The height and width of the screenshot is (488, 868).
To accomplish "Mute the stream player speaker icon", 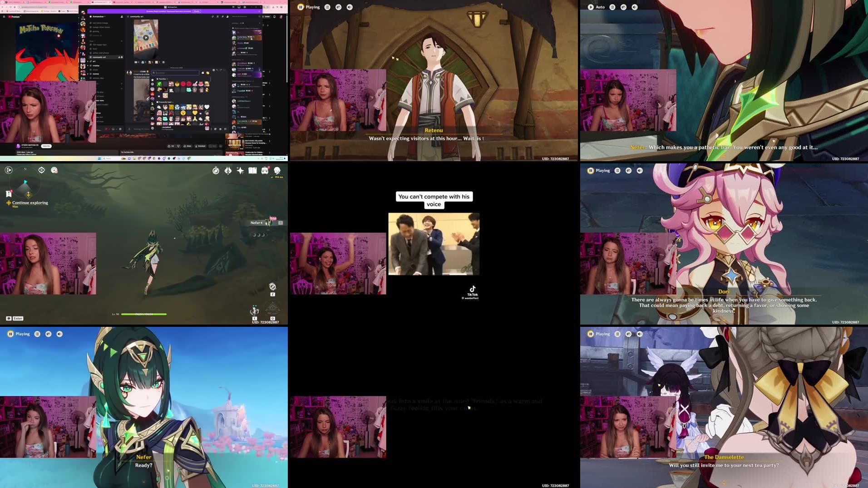I will pos(349,7).
